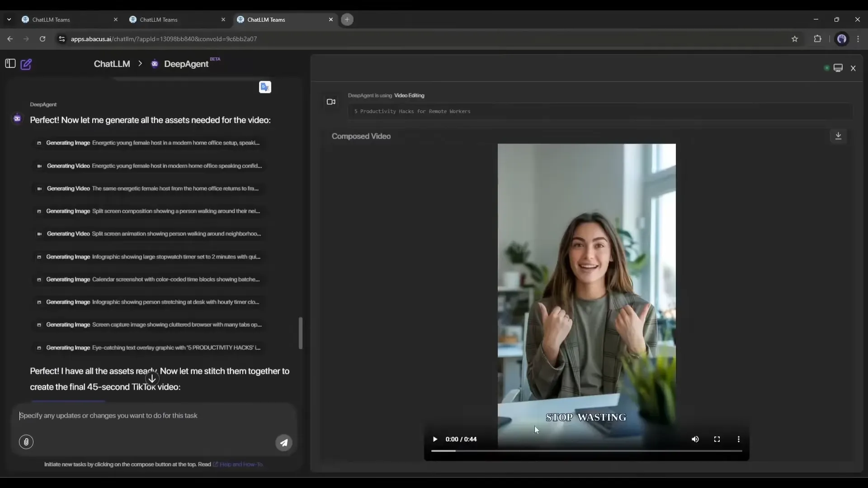Click the address bar URL
The image size is (868, 488).
[164, 39]
